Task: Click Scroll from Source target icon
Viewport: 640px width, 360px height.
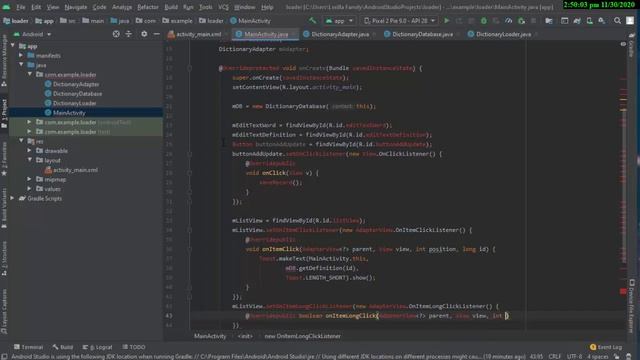Action: coord(116,34)
